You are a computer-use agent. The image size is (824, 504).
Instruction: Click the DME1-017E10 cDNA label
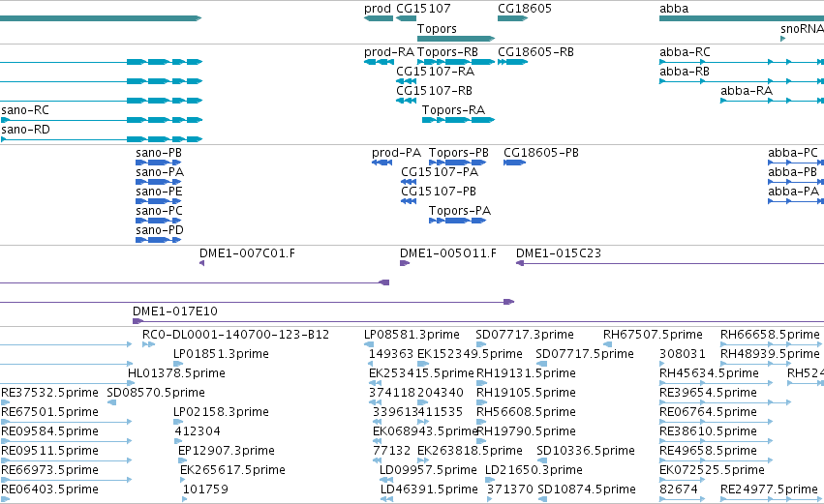(174, 311)
